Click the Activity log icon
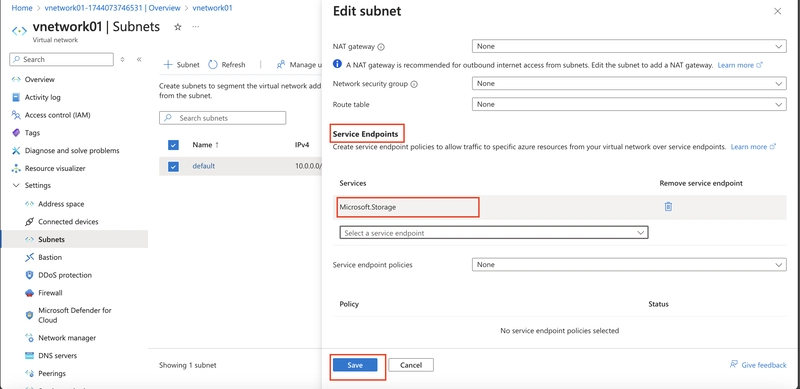Viewport: 800px width, 389px height. 16,98
